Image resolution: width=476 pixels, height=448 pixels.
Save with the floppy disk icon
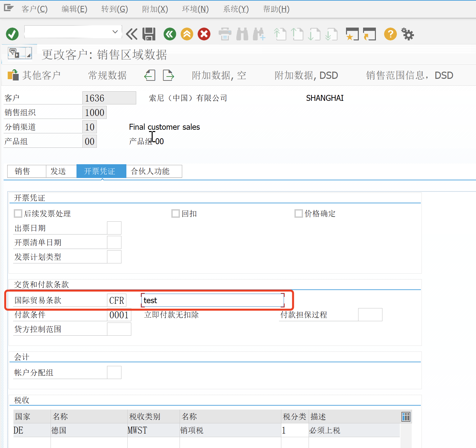[149, 34]
